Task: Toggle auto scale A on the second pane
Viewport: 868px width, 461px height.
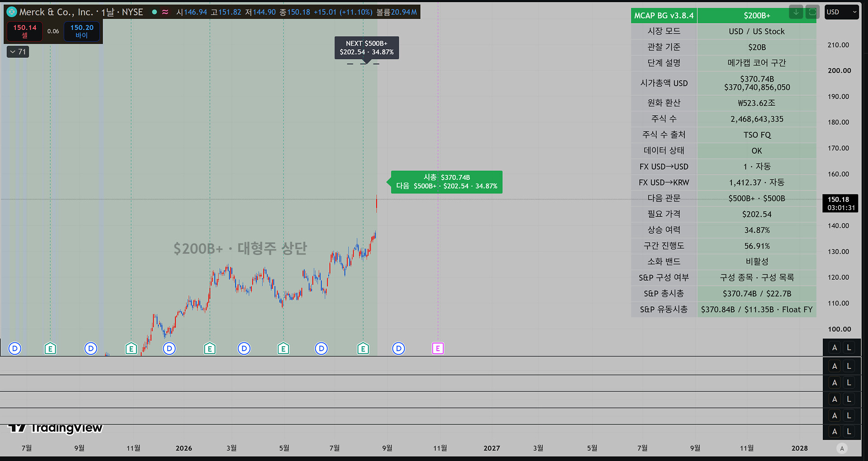Action: [x=835, y=366]
